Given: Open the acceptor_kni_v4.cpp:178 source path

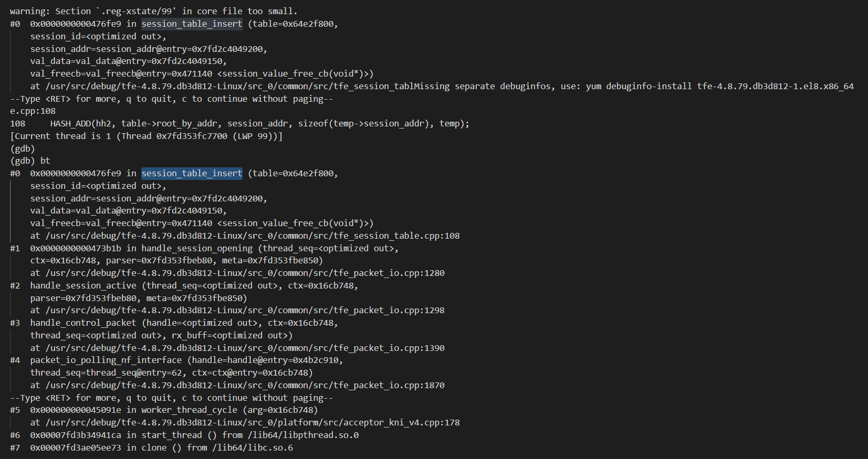Looking at the screenshot, I should coord(252,423).
